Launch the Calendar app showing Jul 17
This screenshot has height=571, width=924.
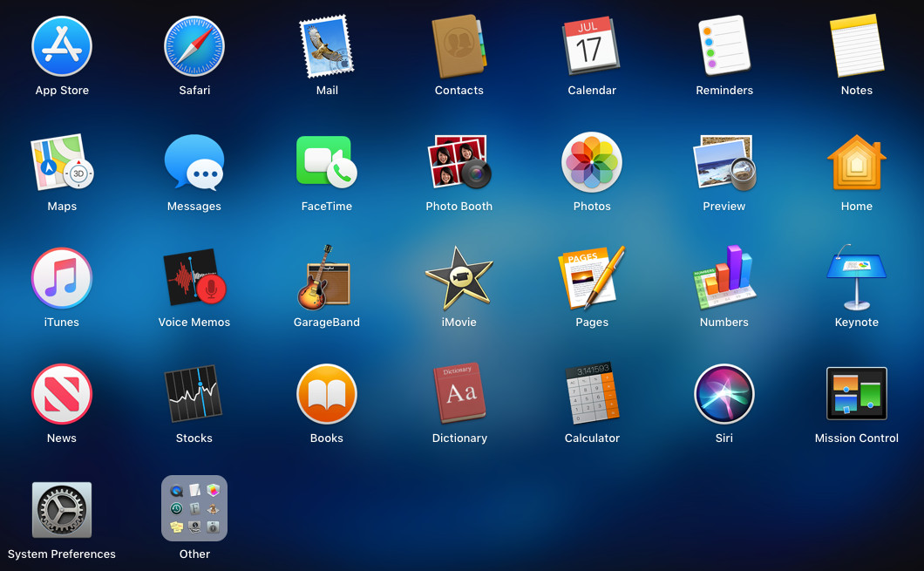592,46
